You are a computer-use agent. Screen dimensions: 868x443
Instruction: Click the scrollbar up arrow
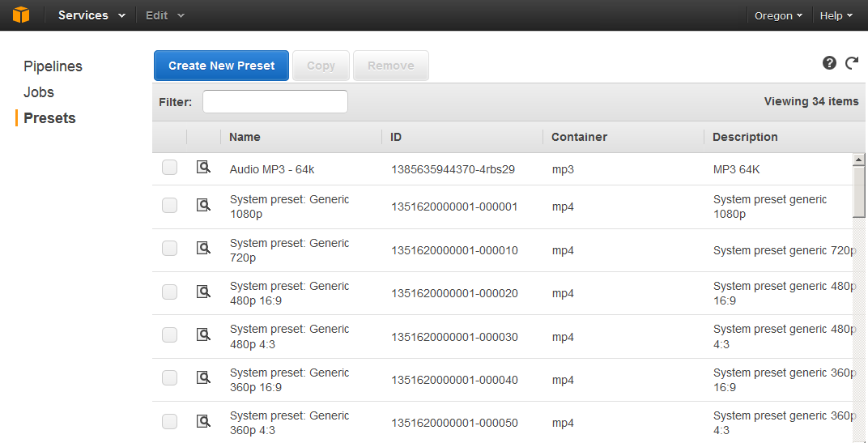pyautogui.click(x=858, y=160)
